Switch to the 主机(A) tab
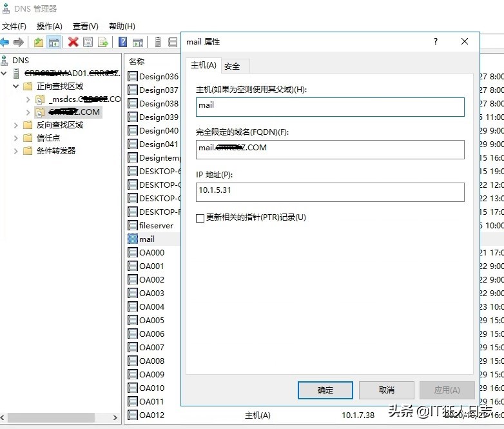The width and height of the screenshot is (504, 429). point(204,65)
